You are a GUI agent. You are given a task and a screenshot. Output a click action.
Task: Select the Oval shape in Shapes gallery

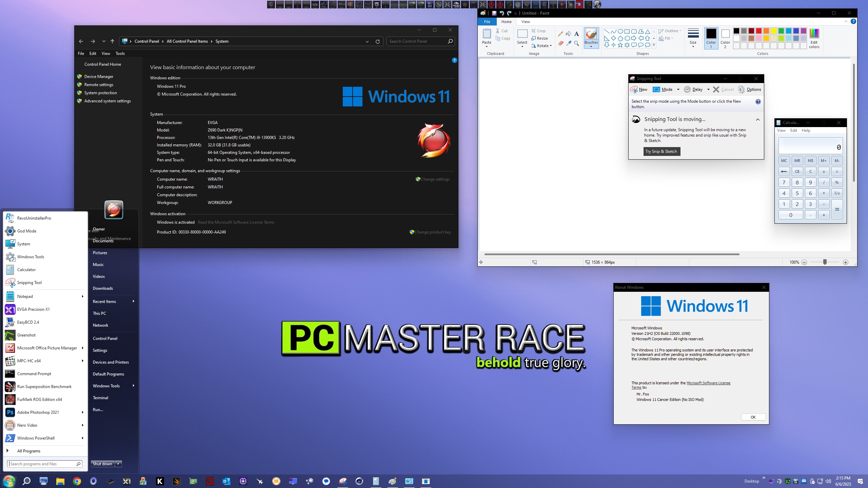point(620,32)
